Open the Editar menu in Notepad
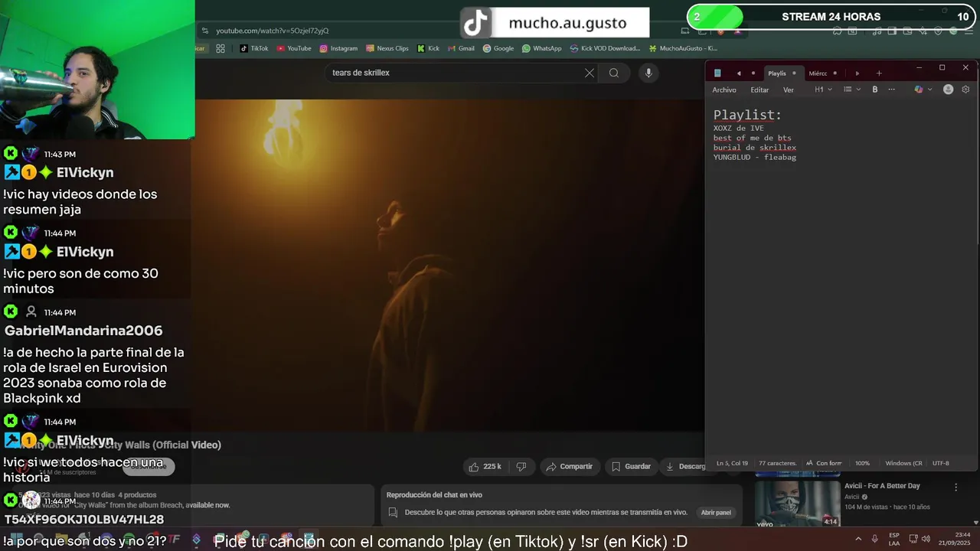Image resolution: width=980 pixels, height=551 pixels. pos(759,90)
